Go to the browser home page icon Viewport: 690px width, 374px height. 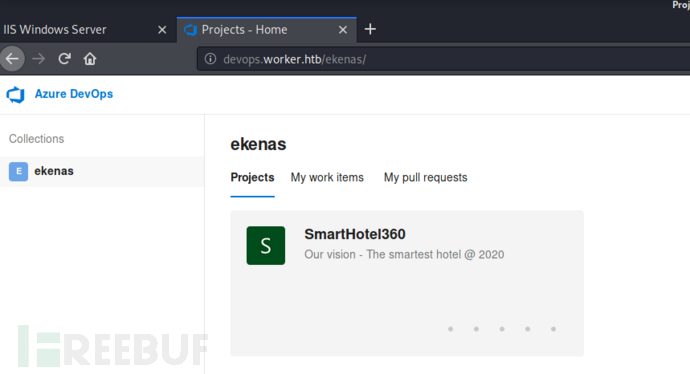pos(90,59)
